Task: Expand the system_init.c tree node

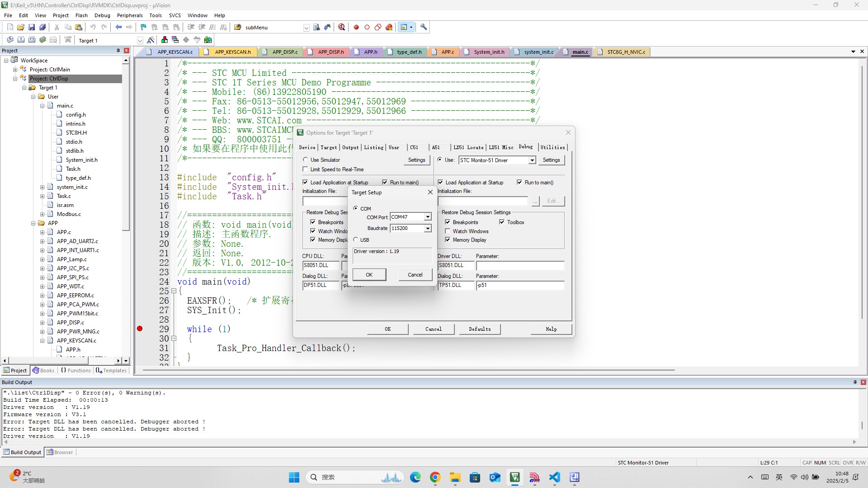Action: point(42,187)
